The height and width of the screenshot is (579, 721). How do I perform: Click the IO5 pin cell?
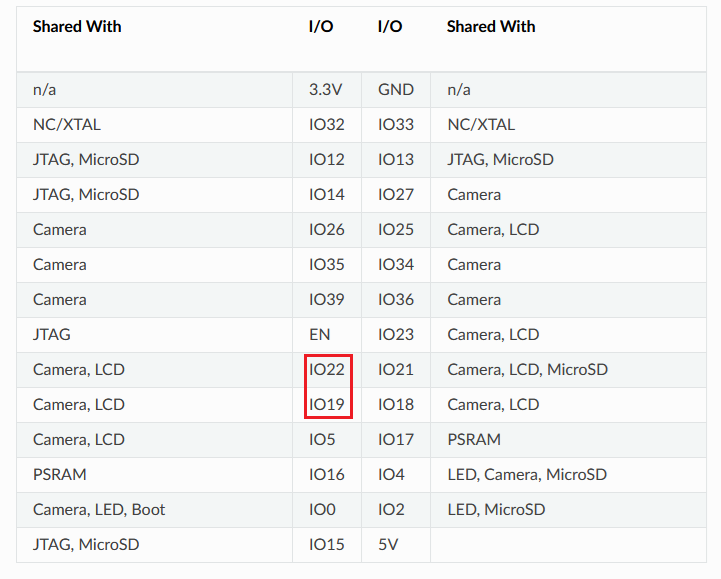coord(322,440)
